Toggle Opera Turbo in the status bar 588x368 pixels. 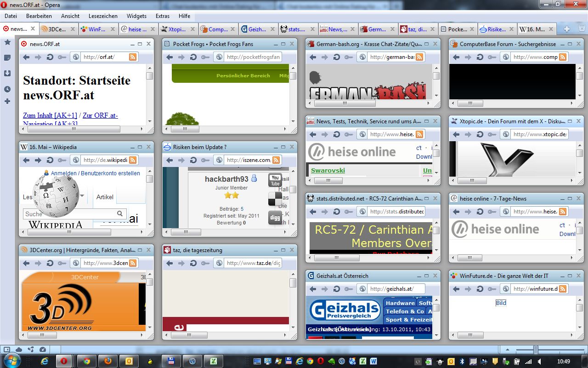coord(43,350)
